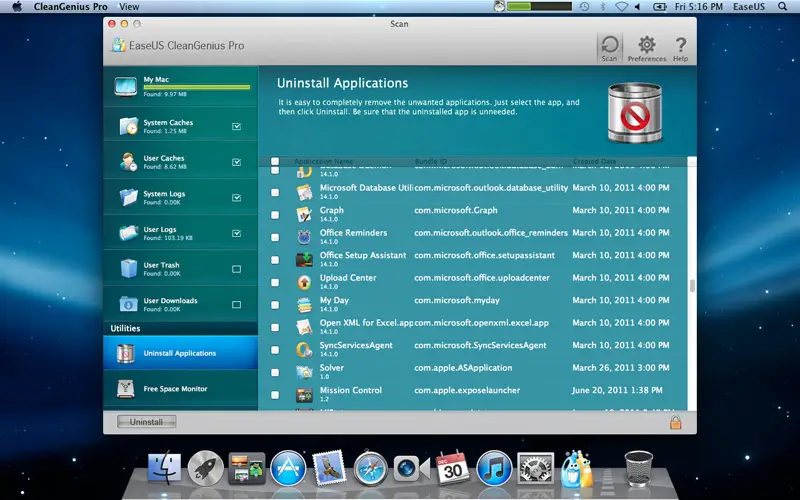The height and width of the screenshot is (500, 800).
Task: Click the Scan toolbar icon
Action: (609, 48)
